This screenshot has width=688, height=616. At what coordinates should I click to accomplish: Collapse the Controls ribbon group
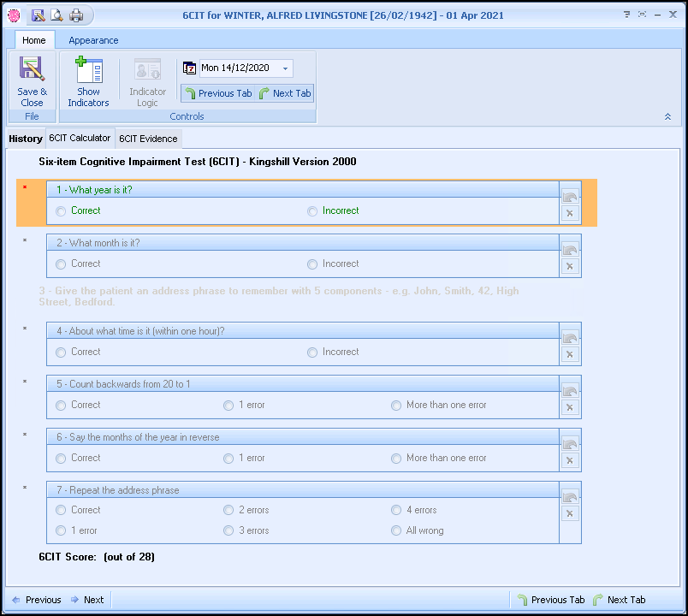667,115
